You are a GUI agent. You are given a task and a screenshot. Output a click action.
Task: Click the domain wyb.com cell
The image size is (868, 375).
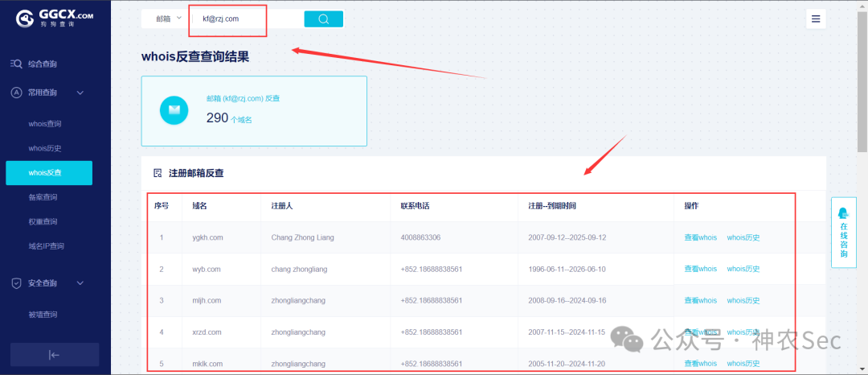[207, 270]
